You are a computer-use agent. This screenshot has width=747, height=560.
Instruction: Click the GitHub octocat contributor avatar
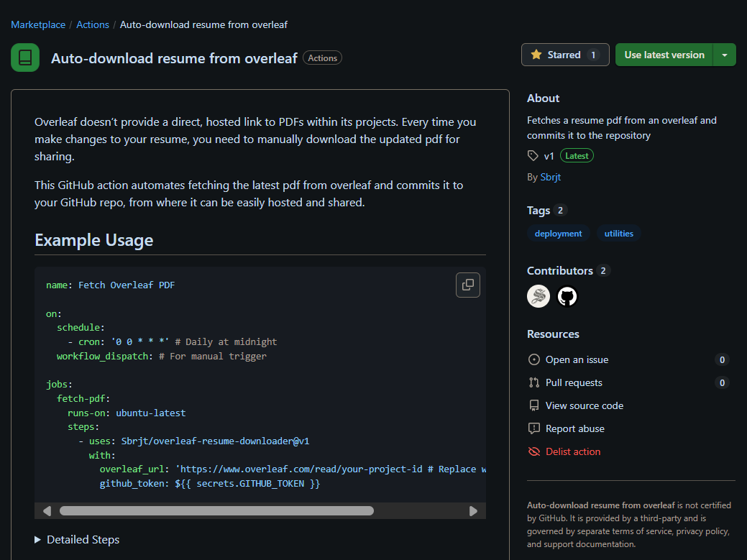(x=567, y=296)
